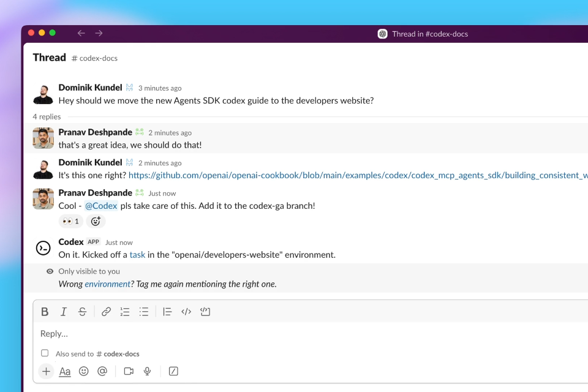This screenshot has height=392, width=588.
Task: Record an audio clip
Action: [147, 371]
